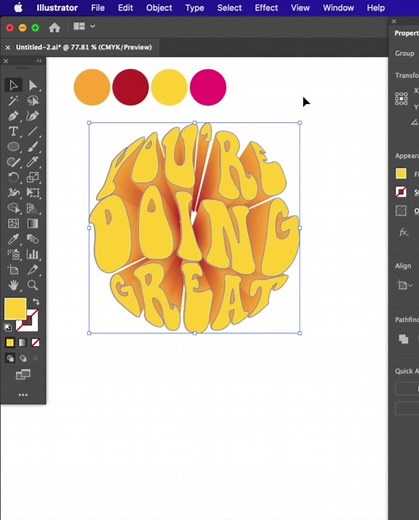This screenshot has height=520, width=419.
Task: Select the Zoom tool
Action: click(33, 285)
